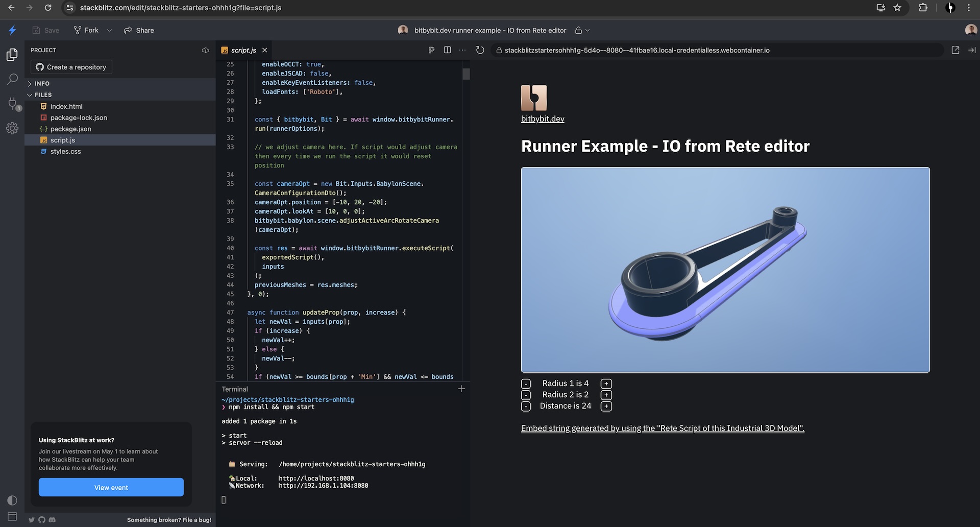The width and height of the screenshot is (980, 527).
Task: Open the browser extensions puzzle icon
Action: [x=923, y=8]
